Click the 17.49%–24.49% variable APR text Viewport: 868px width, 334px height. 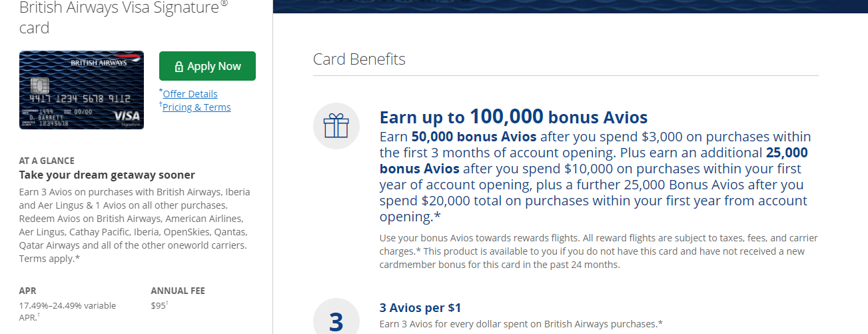67,311
